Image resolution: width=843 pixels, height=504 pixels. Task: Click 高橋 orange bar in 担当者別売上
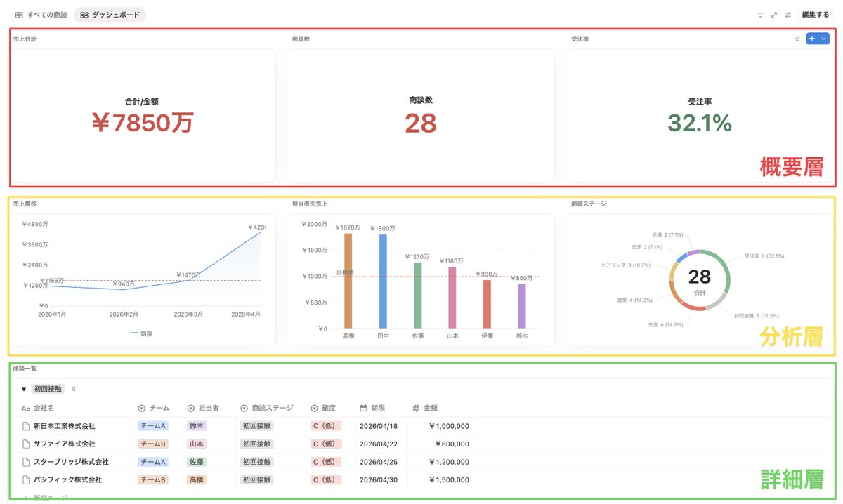[348, 281]
